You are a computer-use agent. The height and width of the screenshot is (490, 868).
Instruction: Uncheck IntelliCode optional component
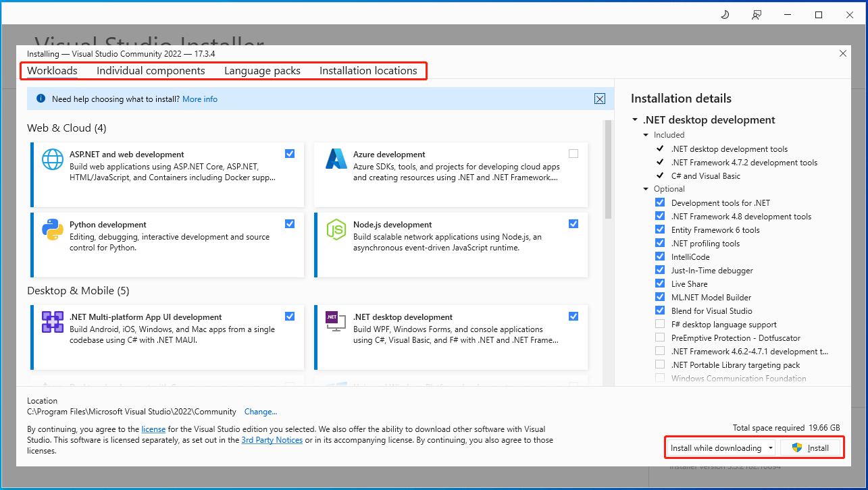pyautogui.click(x=660, y=256)
